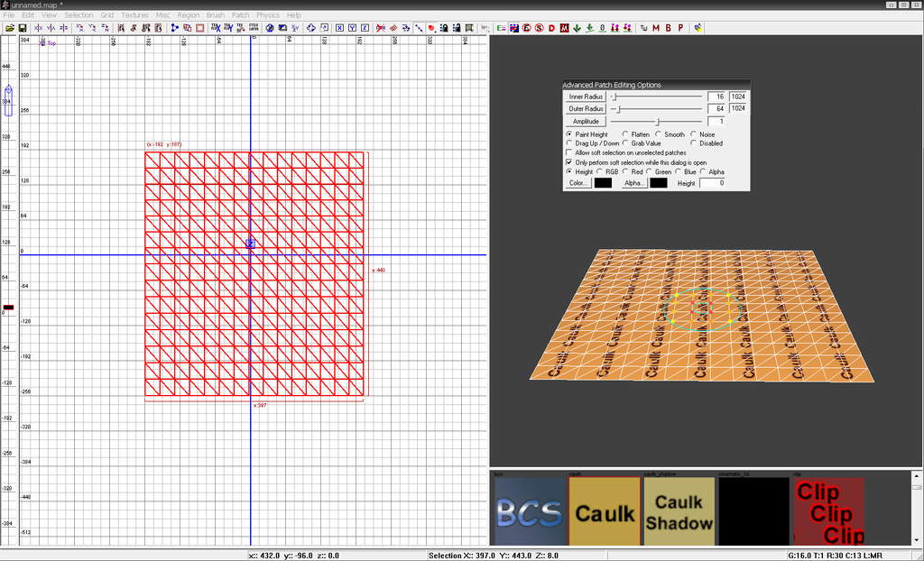Flip selection along X axis icon
Screen dimensions: 924x561
(x=38, y=28)
